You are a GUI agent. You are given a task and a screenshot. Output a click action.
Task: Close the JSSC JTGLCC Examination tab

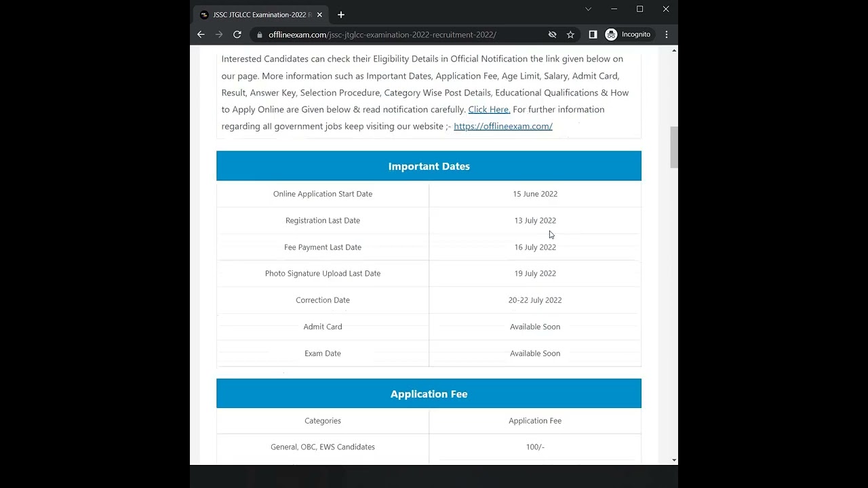coord(319,15)
